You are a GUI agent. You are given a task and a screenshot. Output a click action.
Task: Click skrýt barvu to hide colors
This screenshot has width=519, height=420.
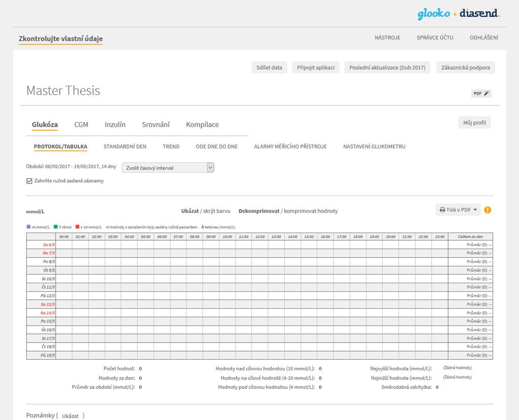point(216,211)
